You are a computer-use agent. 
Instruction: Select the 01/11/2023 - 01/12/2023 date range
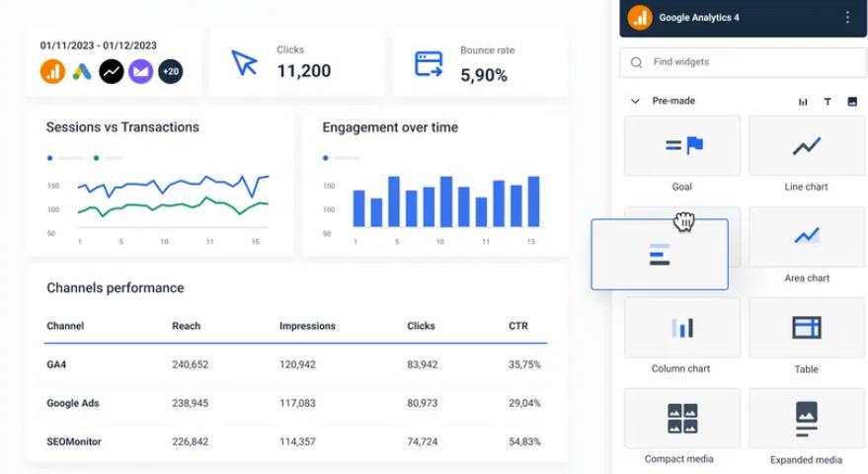[99, 45]
